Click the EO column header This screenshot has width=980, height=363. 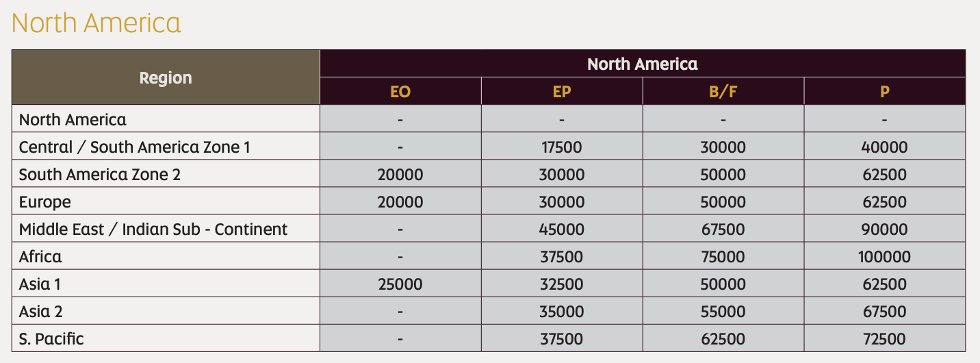tap(400, 92)
